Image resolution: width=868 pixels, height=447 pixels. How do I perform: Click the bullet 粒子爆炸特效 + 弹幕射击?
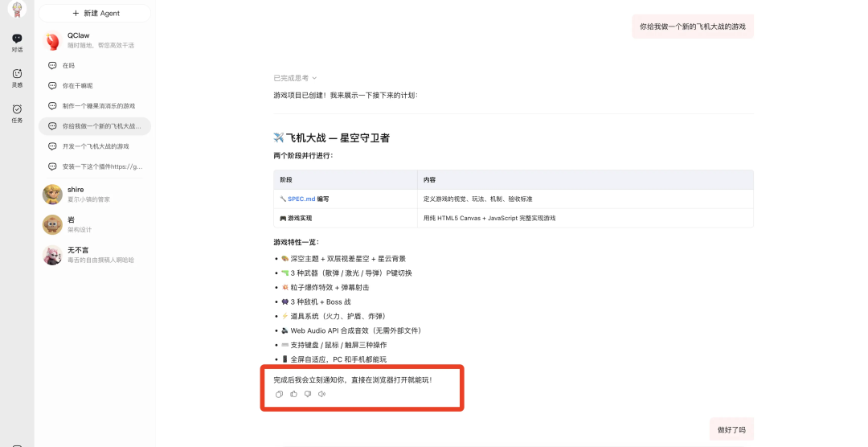coord(325,288)
